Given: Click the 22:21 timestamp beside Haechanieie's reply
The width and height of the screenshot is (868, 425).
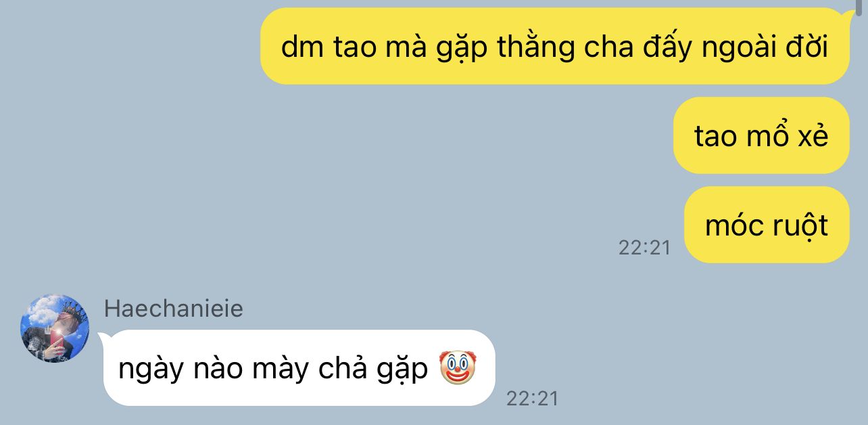Looking at the screenshot, I should click(533, 398).
